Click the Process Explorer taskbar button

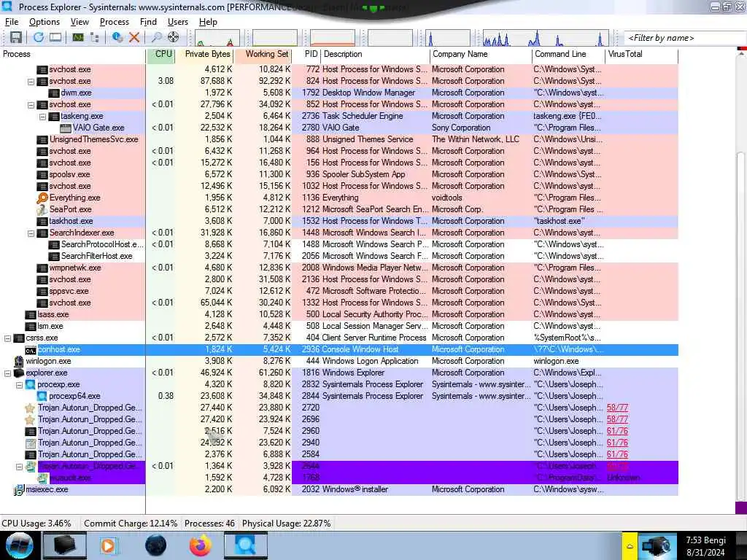point(245,545)
